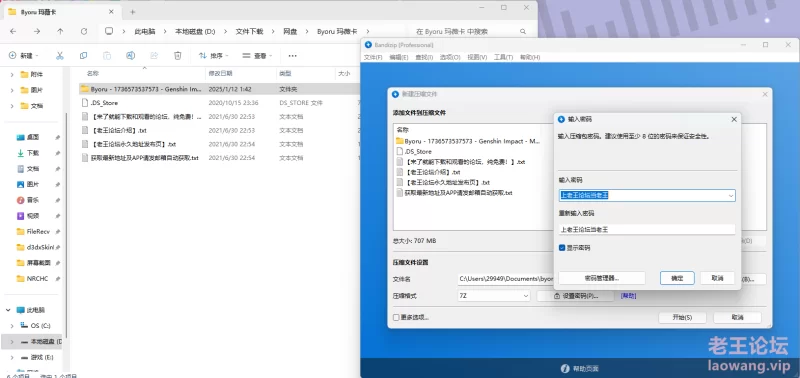
Task: Open the 查找(I) menu in Bandizip
Action: coord(424,57)
